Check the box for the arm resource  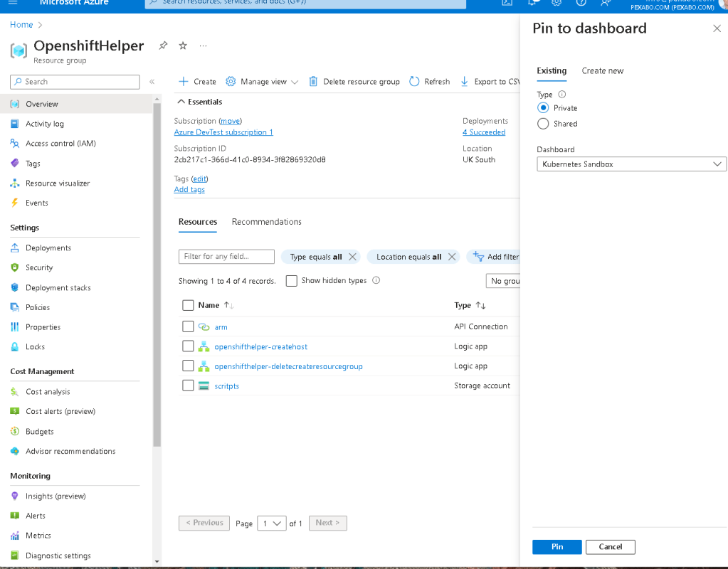point(188,326)
